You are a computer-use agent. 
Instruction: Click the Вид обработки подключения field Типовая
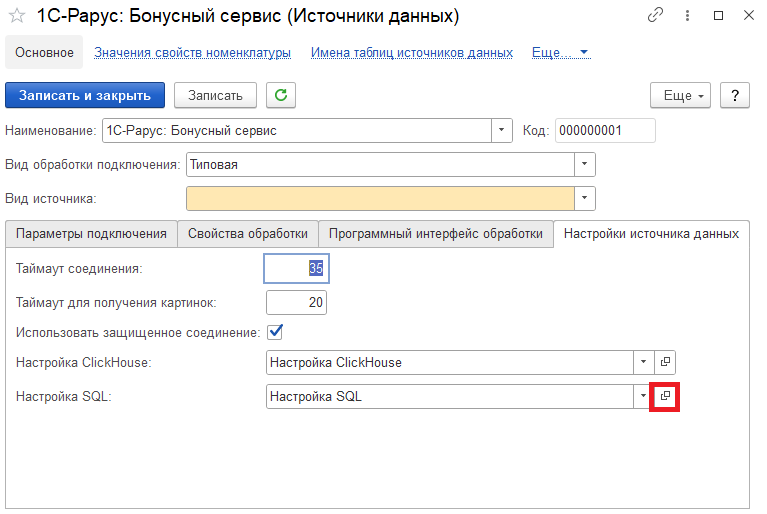tap(380, 164)
